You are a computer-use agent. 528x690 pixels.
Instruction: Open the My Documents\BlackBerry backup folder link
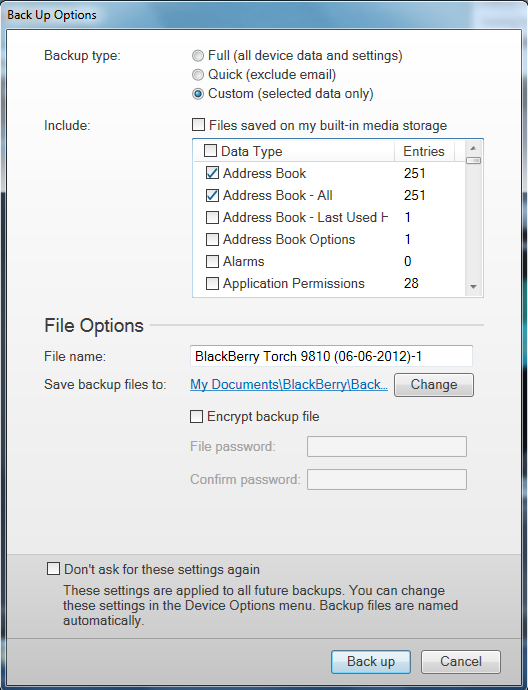[289, 385]
